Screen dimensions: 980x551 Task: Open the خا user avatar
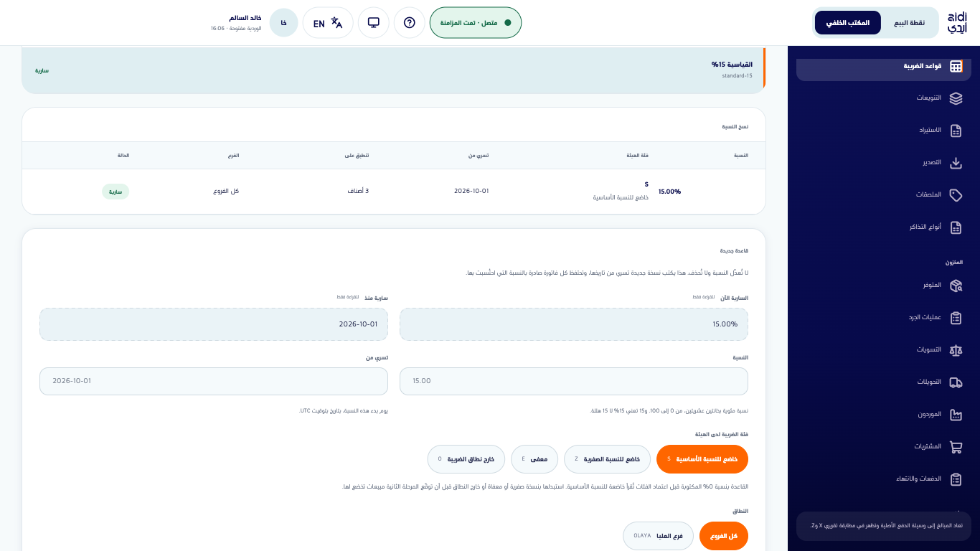click(x=284, y=23)
